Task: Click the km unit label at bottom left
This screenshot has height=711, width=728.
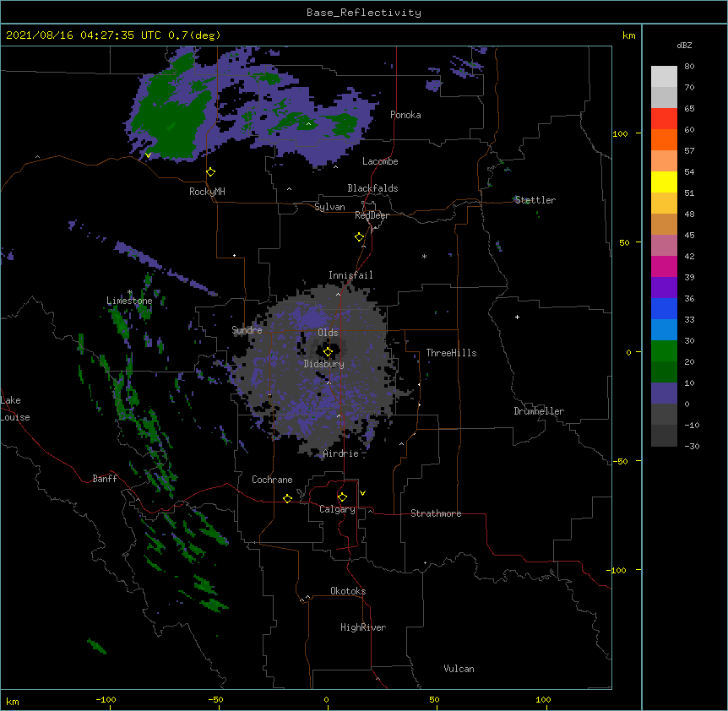Action: 13,702
